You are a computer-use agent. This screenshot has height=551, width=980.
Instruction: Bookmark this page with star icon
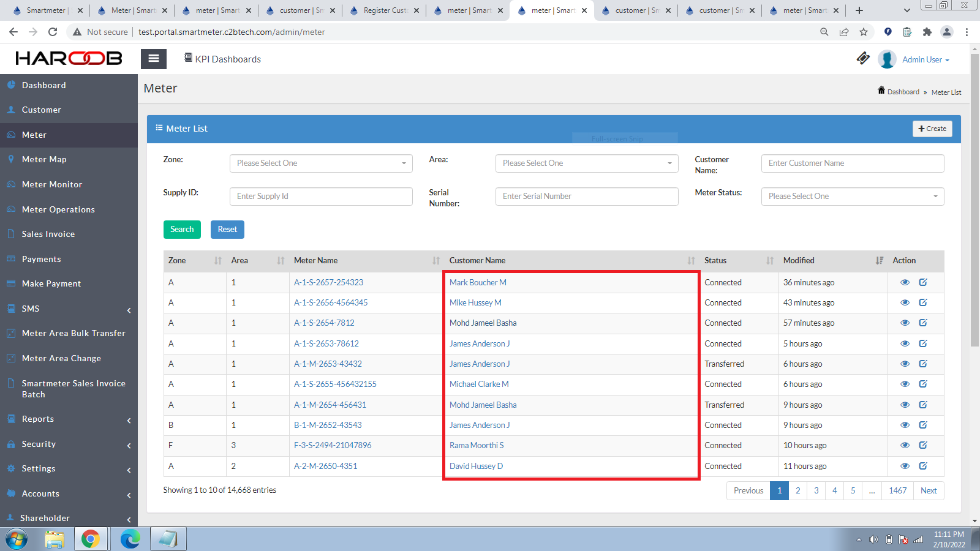[864, 32]
